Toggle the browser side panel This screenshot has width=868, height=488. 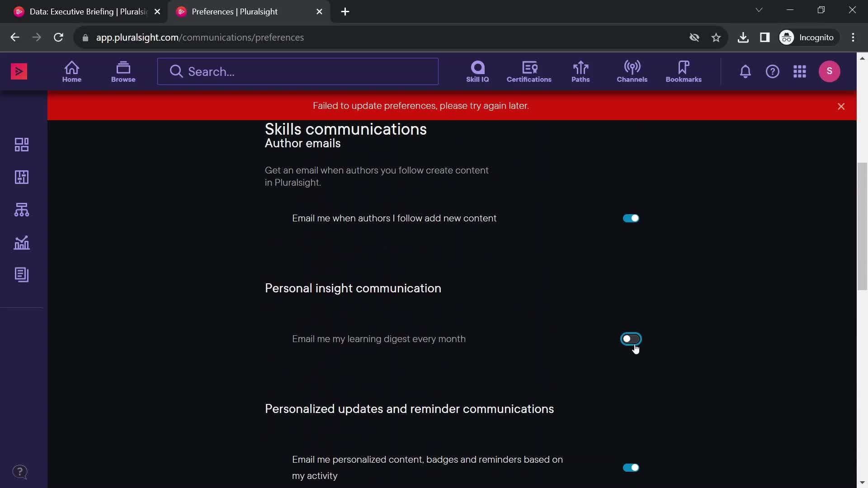click(x=765, y=38)
